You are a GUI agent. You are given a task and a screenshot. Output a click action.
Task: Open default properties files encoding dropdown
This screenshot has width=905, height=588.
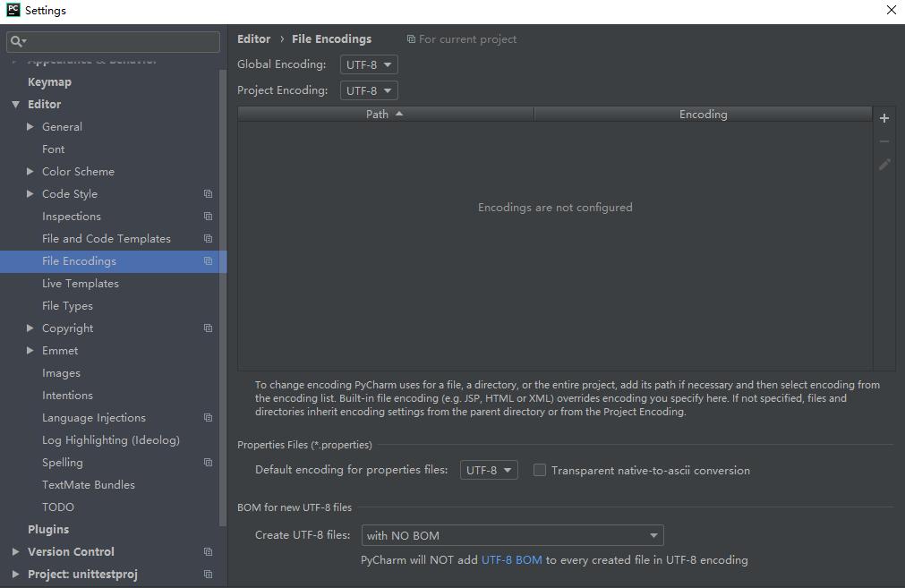click(x=489, y=470)
